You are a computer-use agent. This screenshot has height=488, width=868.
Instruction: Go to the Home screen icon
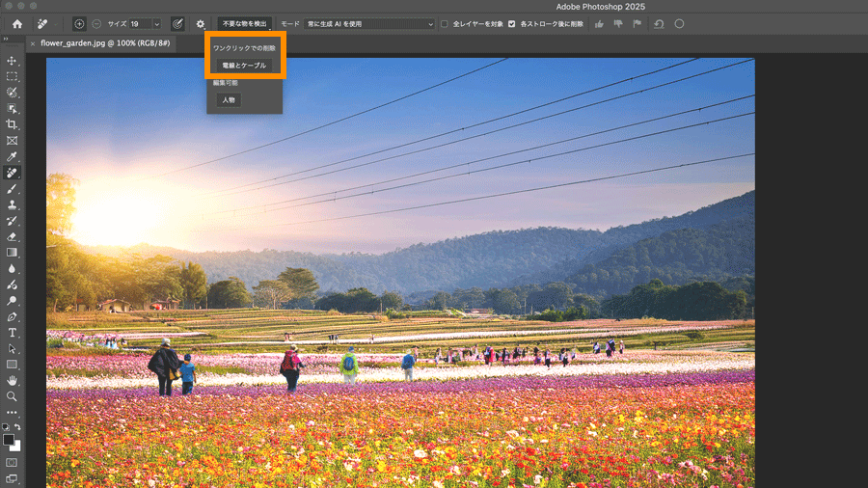[17, 24]
